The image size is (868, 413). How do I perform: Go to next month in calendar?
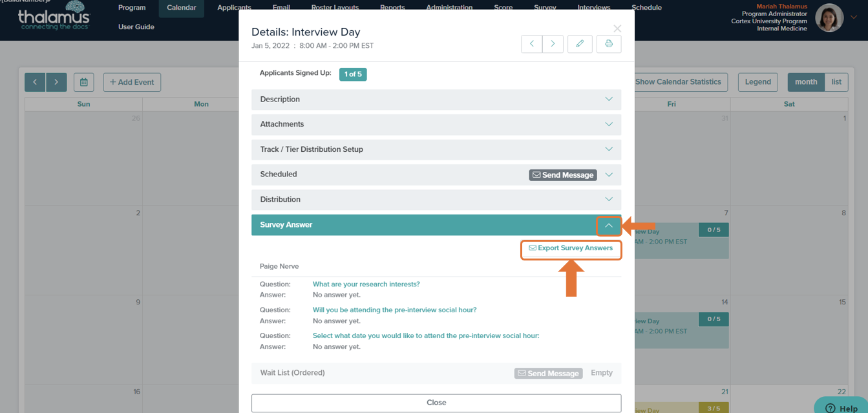[x=56, y=82]
